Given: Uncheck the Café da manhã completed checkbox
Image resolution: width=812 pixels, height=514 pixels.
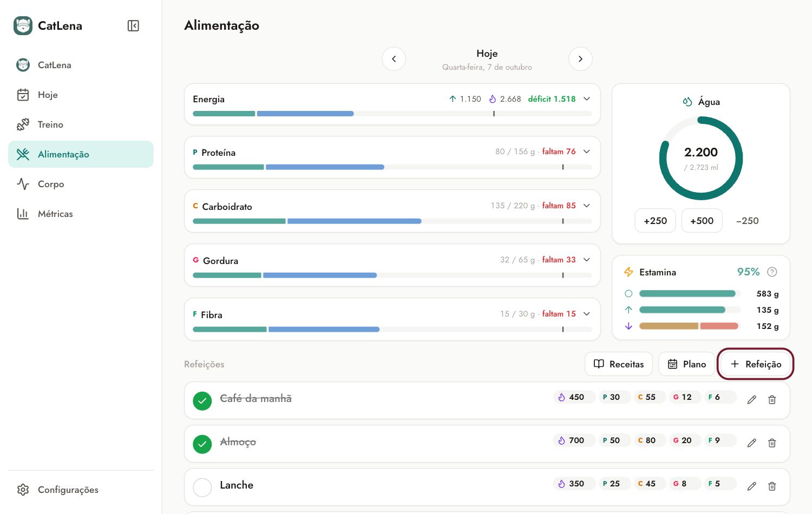Looking at the screenshot, I should (x=202, y=401).
